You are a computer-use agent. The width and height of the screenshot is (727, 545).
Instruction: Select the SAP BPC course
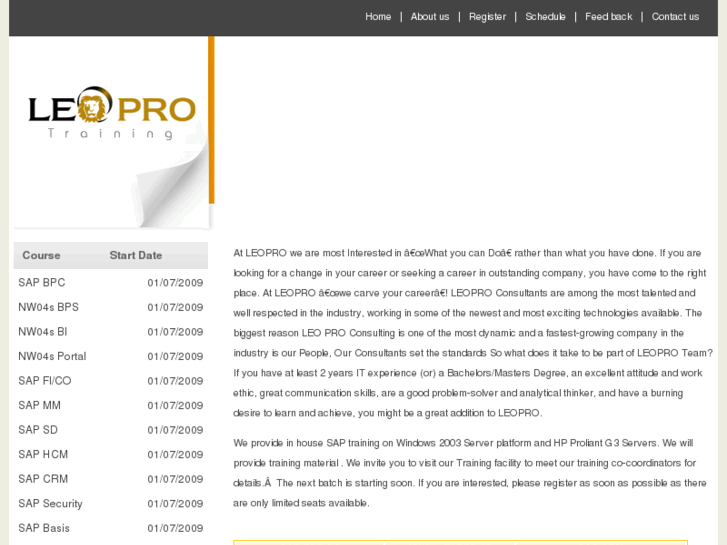pyautogui.click(x=42, y=282)
